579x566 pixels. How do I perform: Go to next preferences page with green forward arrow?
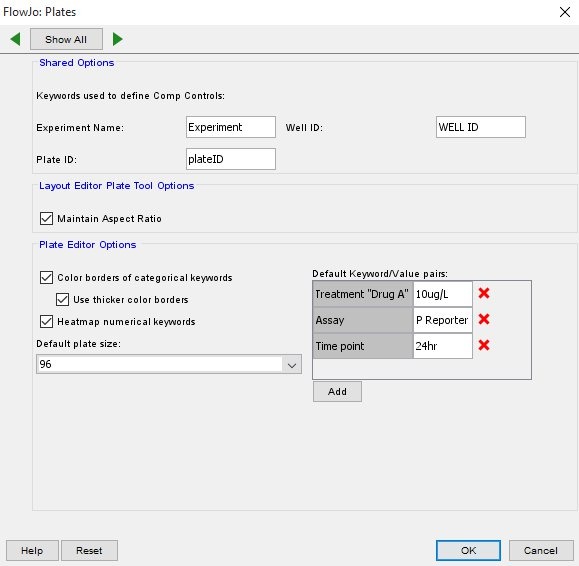click(117, 39)
